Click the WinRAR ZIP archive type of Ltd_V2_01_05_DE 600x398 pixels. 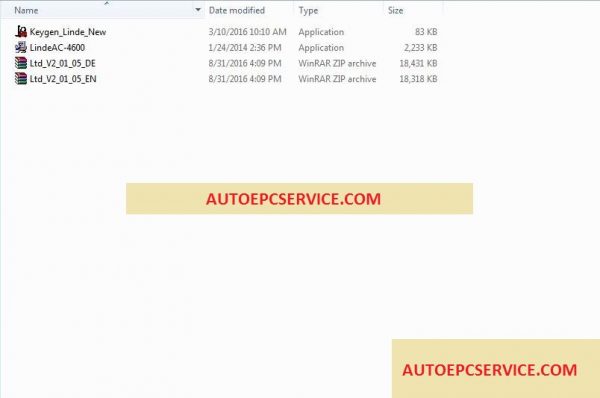337,64
